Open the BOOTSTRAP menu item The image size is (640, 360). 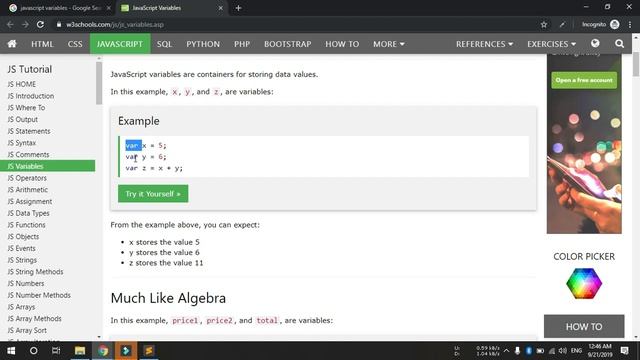[287, 44]
